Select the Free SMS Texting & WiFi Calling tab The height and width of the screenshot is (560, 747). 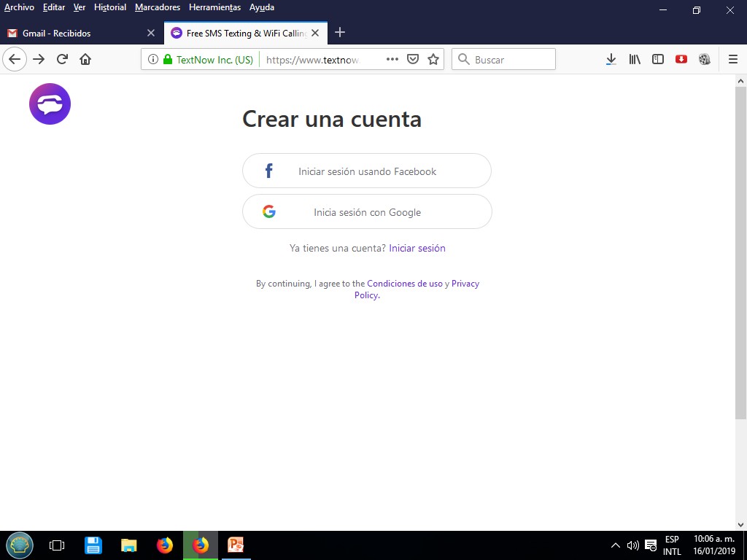[245, 33]
